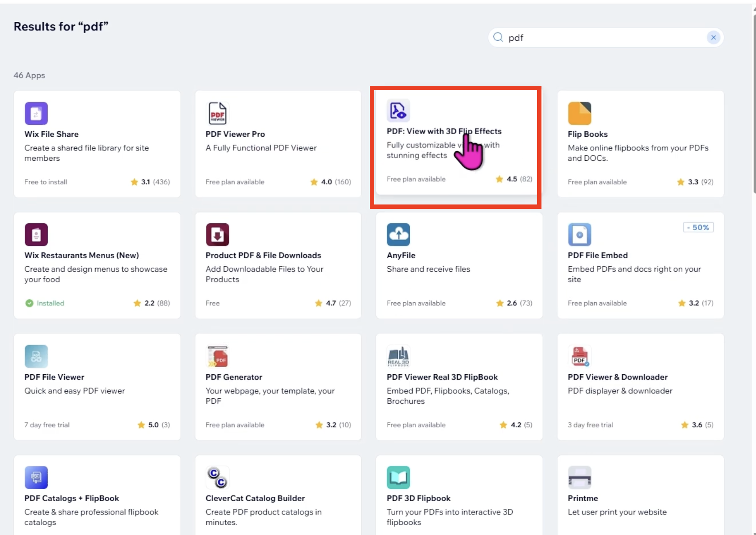
Task: Click the AnyFile cloud upload icon
Action: (x=399, y=234)
